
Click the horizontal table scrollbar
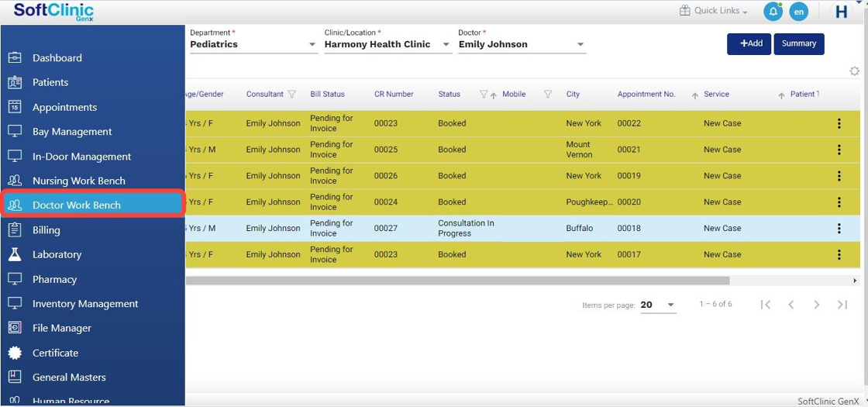[457, 281]
